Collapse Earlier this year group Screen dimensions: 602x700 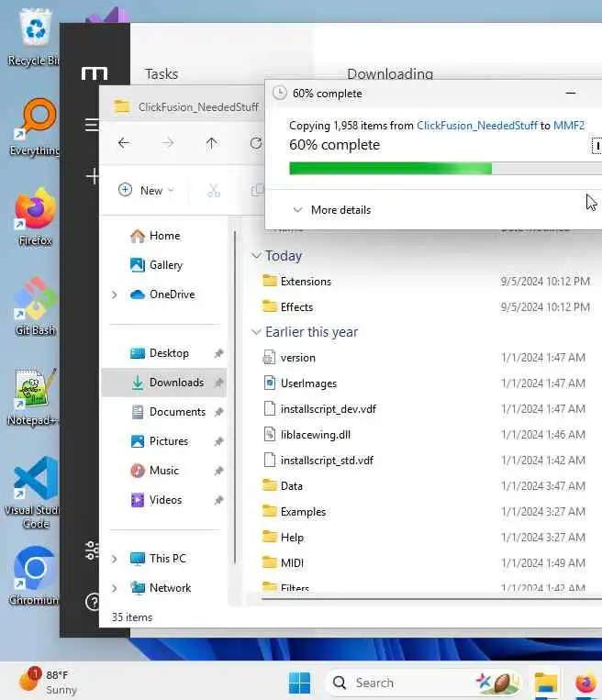pyautogui.click(x=256, y=332)
